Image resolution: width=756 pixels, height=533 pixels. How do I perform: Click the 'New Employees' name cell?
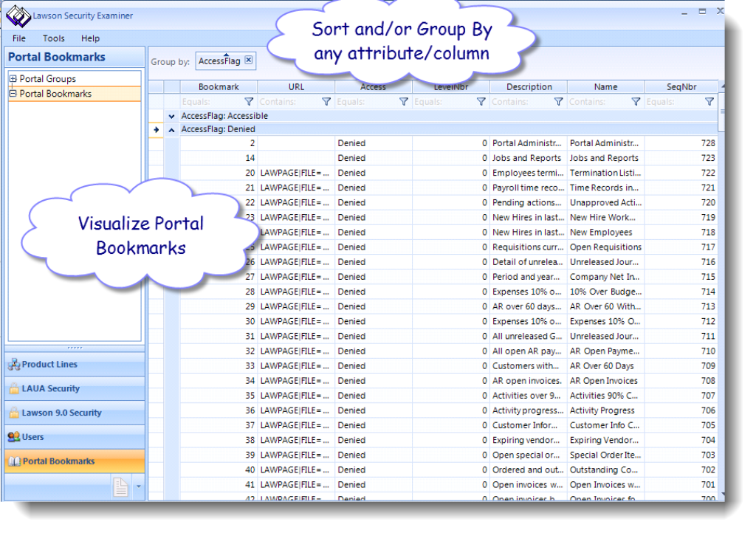tap(606, 233)
